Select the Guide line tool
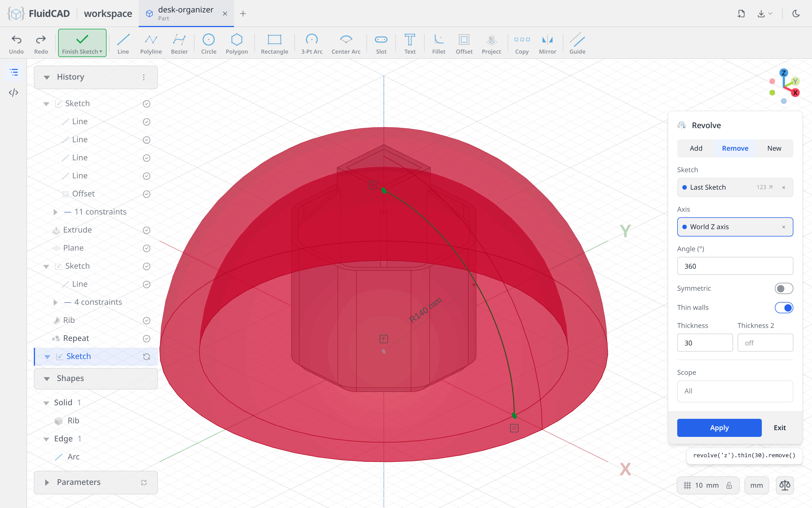This screenshot has height=508, width=812. pos(577,44)
